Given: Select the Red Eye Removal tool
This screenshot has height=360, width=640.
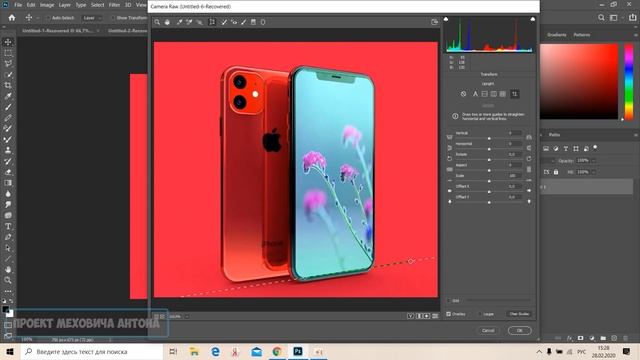Looking at the screenshot, I should [234, 22].
